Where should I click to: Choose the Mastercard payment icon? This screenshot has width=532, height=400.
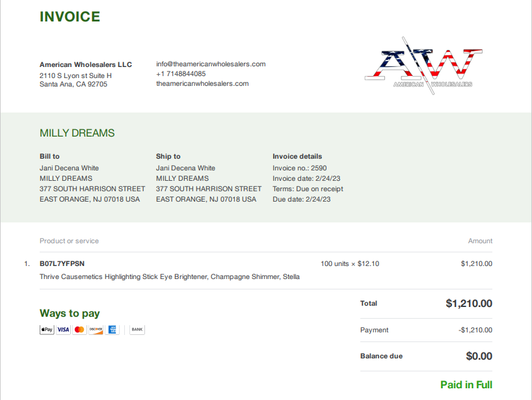click(79, 330)
